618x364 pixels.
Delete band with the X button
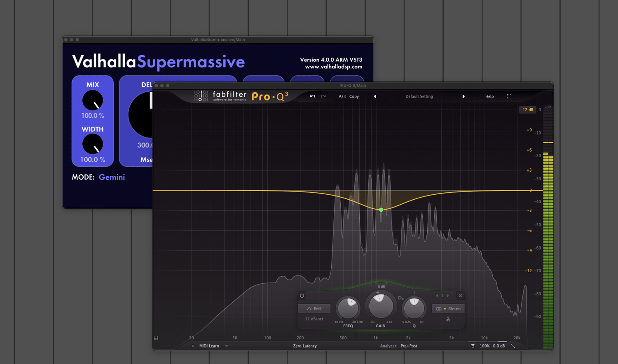click(460, 296)
